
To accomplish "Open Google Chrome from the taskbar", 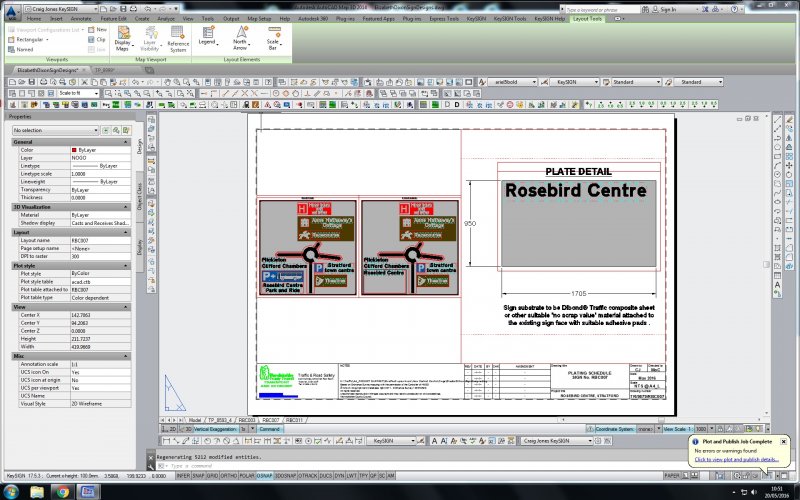I will [x=63, y=492].
